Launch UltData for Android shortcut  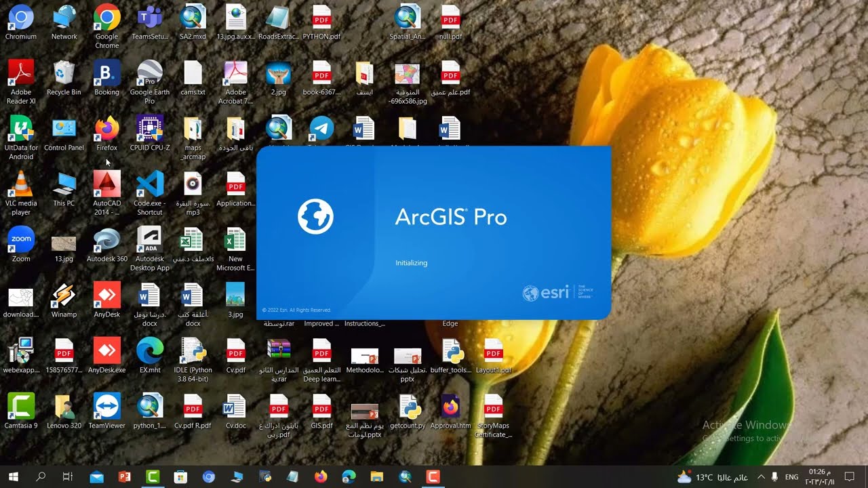click(x=21, y=138)
